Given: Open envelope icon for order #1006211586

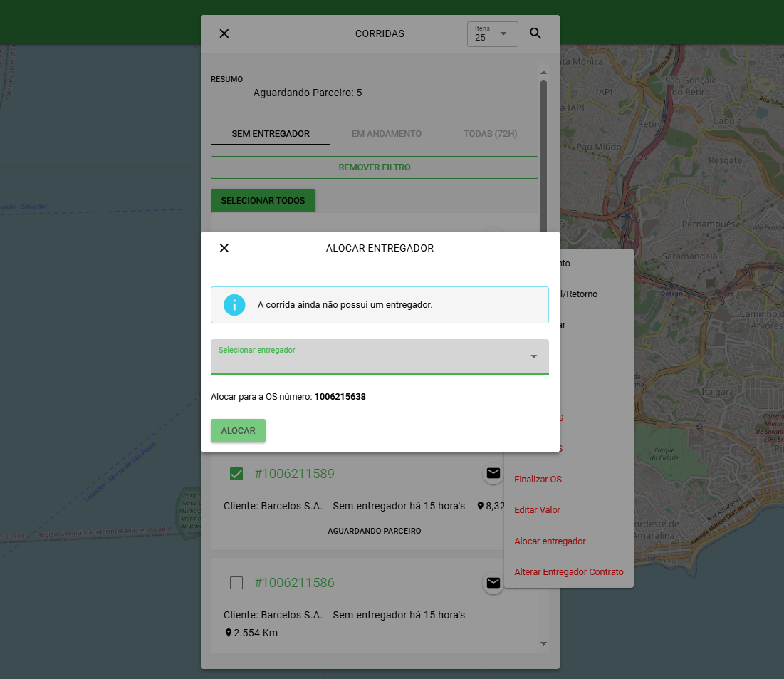Looking at the screenshot, I should 493,582.
